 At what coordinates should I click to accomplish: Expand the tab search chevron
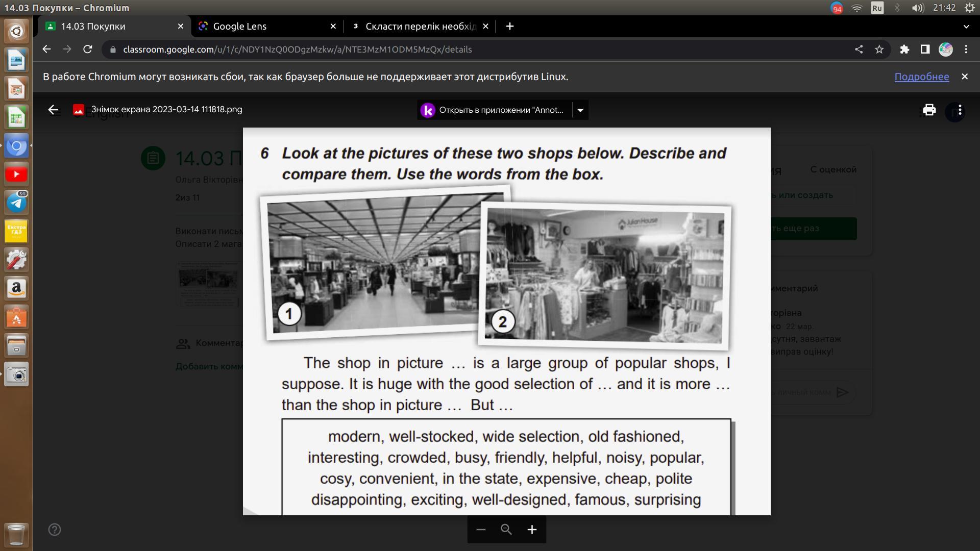(x=966, y=27)
